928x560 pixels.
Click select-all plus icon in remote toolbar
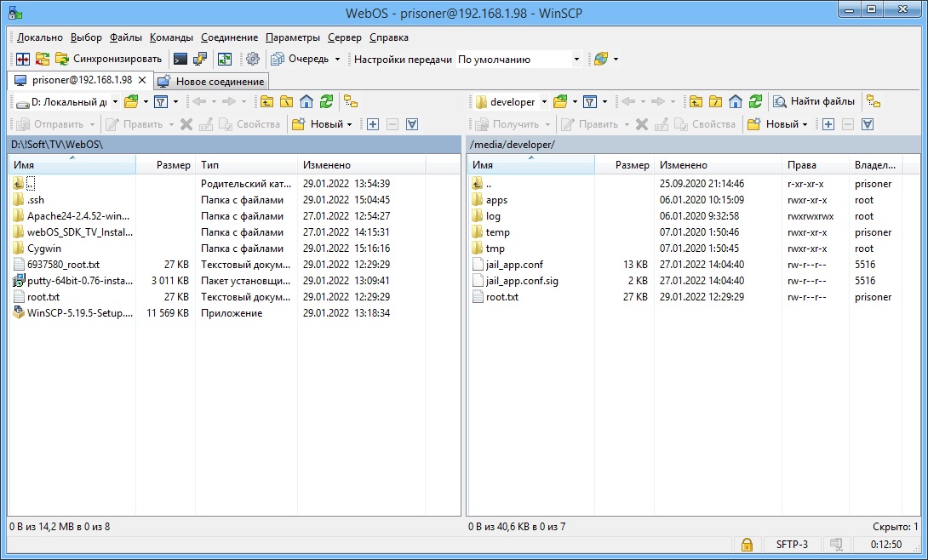click(828, 124)
